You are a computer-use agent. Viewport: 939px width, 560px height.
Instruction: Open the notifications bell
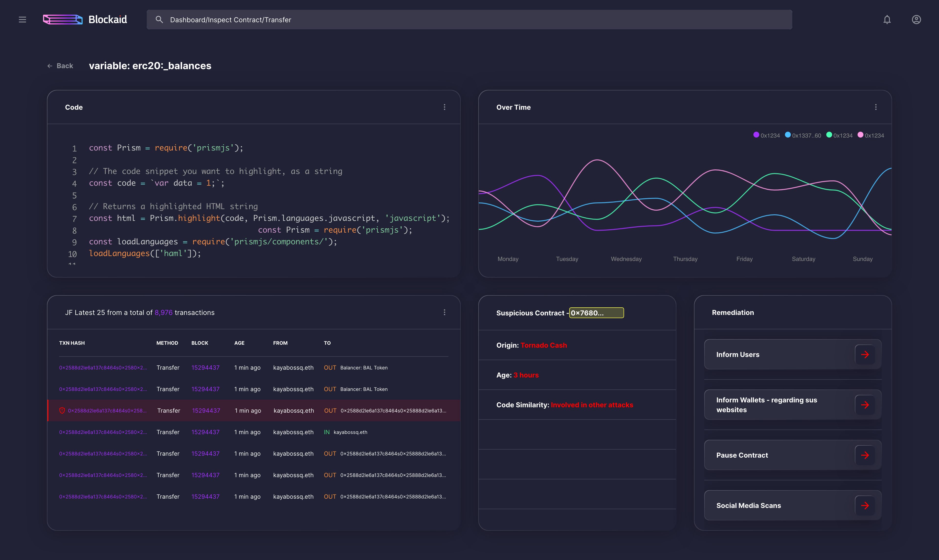[x=887, y=20]
